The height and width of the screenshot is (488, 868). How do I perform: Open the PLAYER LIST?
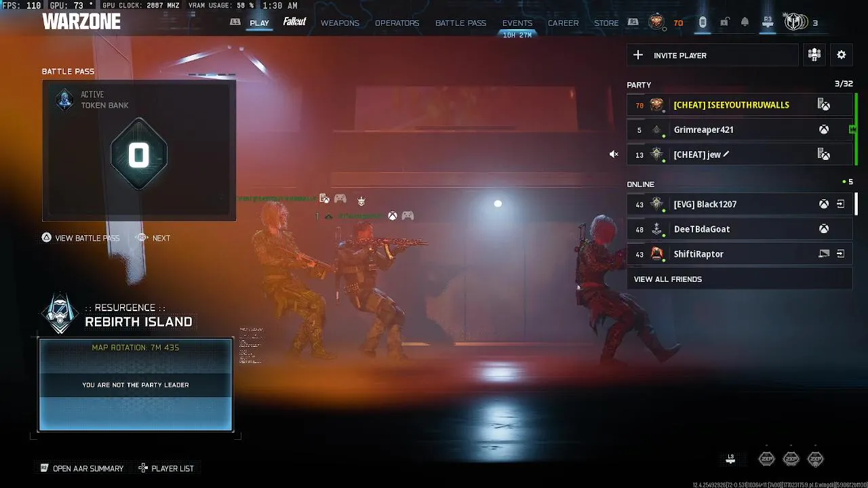[x=166, y=468]
